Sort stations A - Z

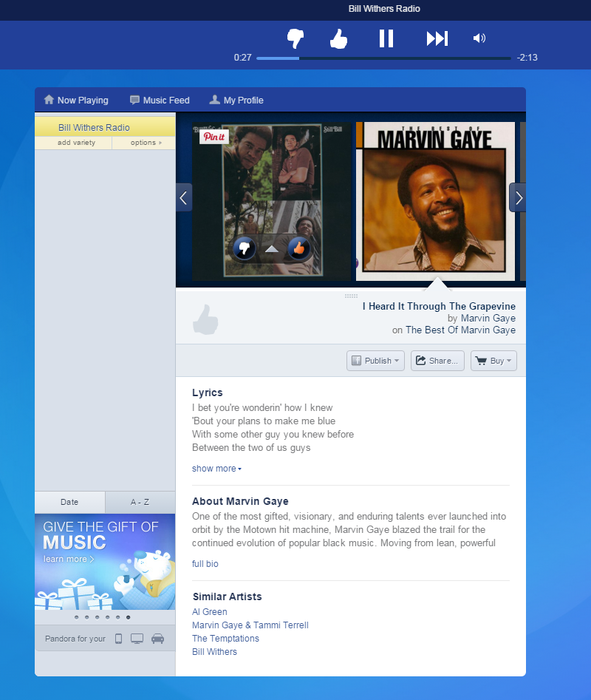click(x=140, y=502)
